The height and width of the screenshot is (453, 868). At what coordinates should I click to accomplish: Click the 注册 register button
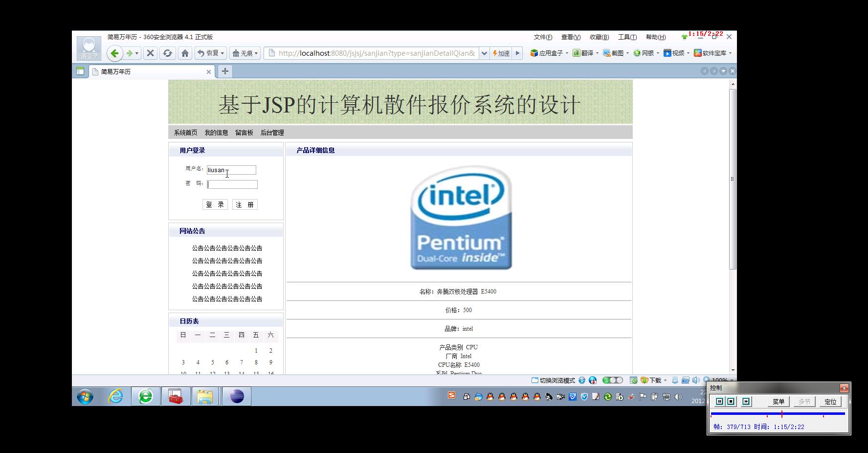pyautogui.click(x=245, y=204)
